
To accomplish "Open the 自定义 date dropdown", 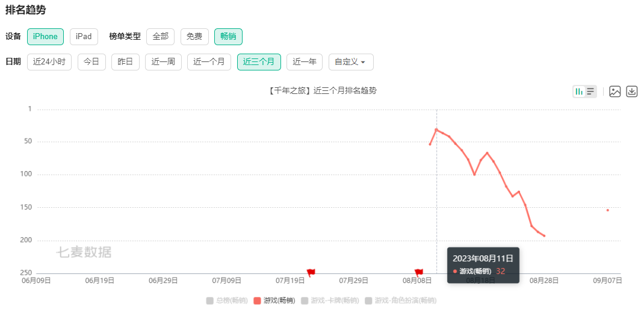I will (x=351, y=62).
